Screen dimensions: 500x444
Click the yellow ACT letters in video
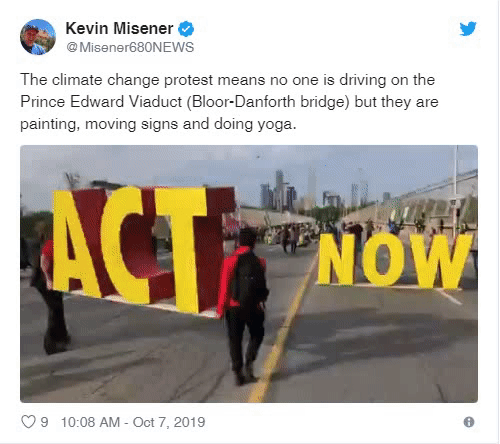130,247
